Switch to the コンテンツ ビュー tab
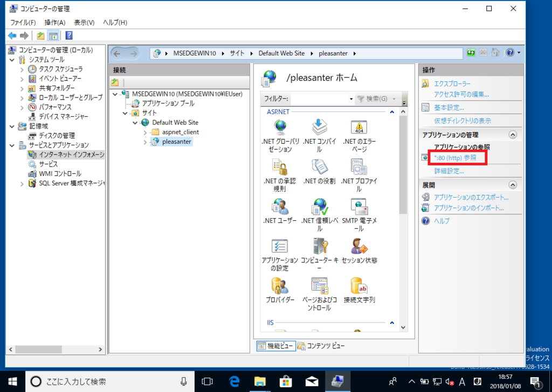 click(x=321, y=346)
